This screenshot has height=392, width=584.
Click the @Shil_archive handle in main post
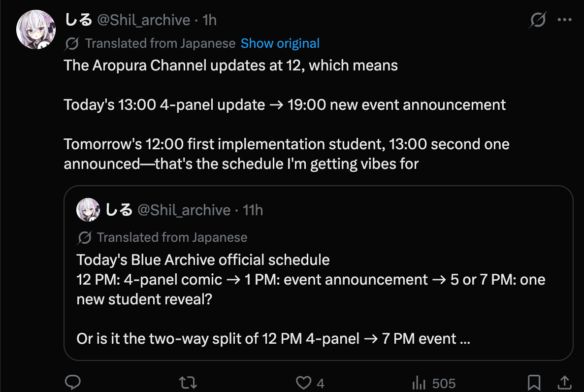coord(144,20)
